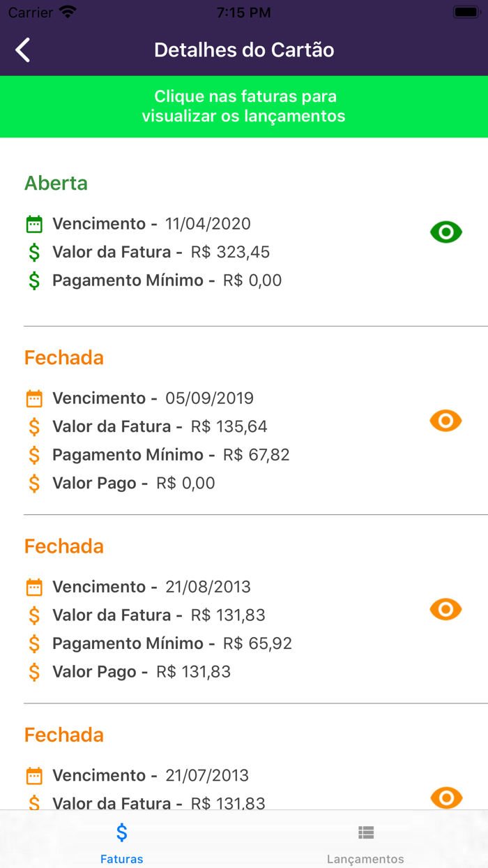The height and width of the screenshot is (868, 488).
Task: Tap the orange calendar icon for Vencimento 05/09/2019
Action: tap(33, 398)
